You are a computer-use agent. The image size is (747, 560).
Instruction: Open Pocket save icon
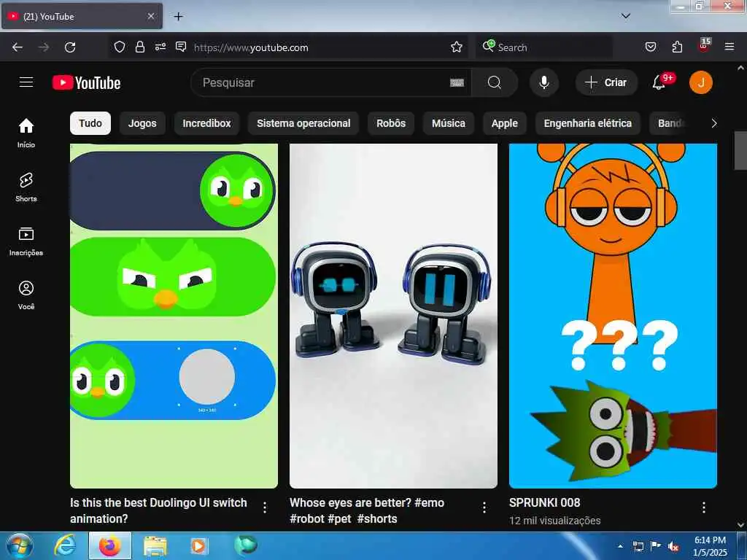(x=650, y=47)
